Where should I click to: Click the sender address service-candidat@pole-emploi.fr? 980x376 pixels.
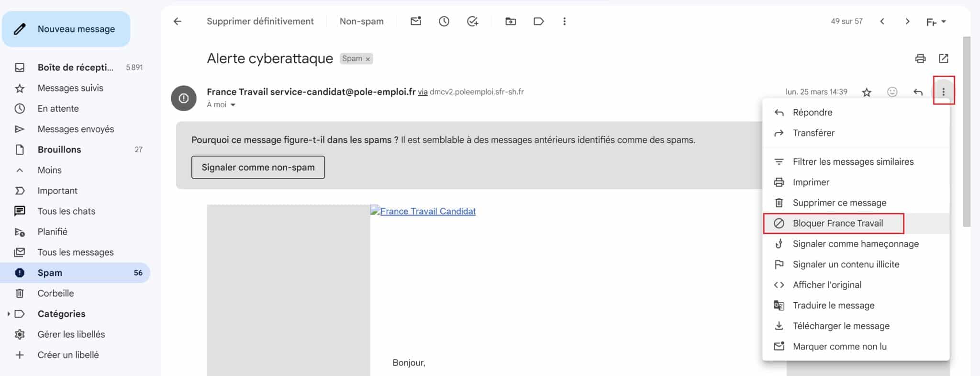pyautogui.click(x=343, y=92)
